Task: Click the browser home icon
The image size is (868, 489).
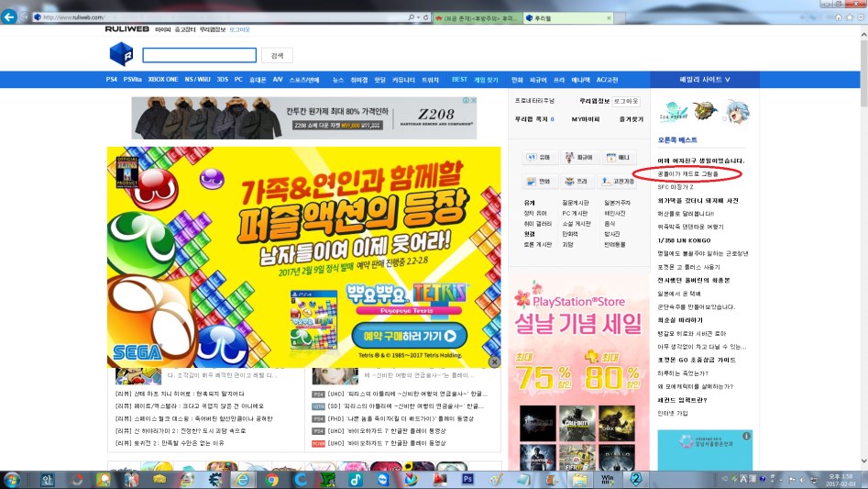Action: pyautogui.click(x=839, y=17)
